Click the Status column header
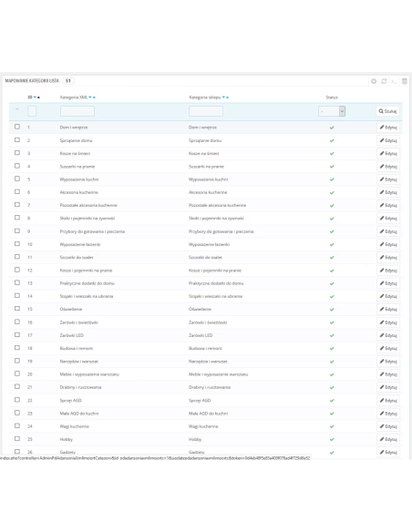 332,97
